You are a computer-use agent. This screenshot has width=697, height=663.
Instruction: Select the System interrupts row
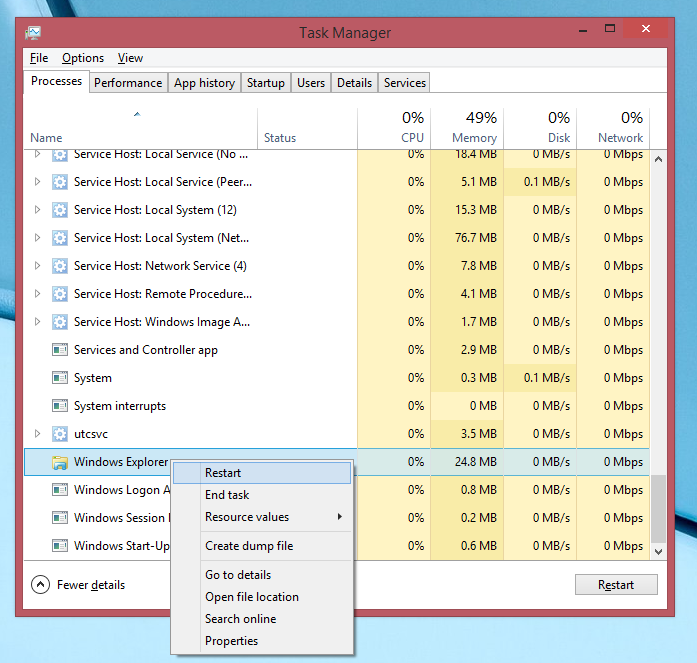pyautogui.click(x=336, y=406)
